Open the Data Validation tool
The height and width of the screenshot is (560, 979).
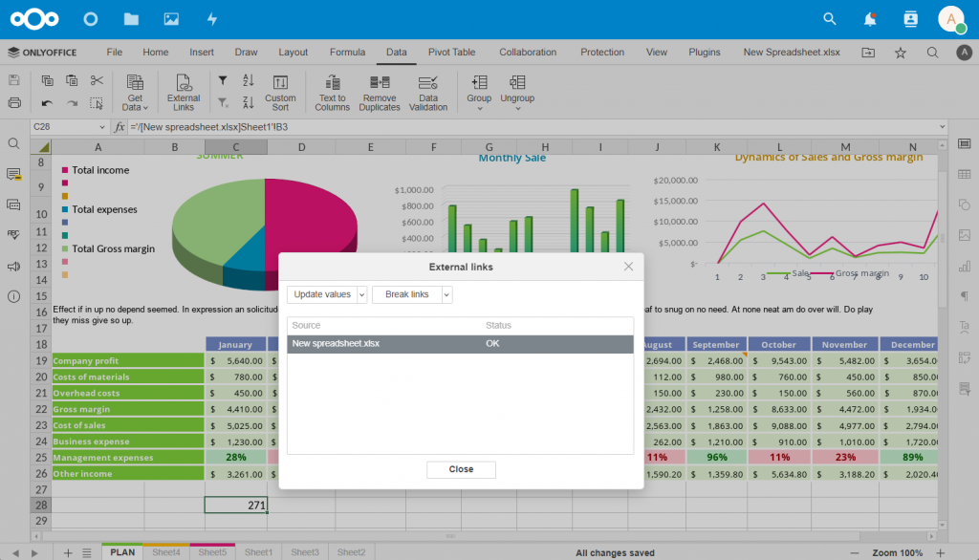(429, 91)
